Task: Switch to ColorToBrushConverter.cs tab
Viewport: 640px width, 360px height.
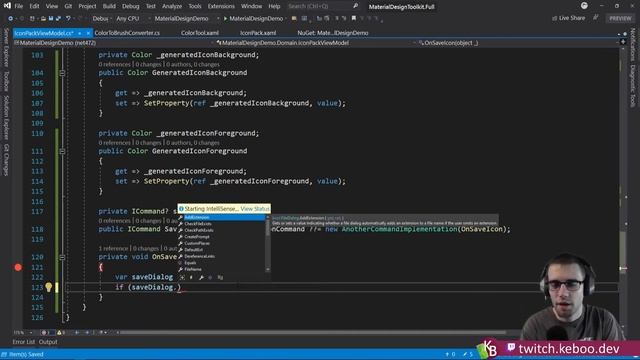Action: pyautogui.click(x=127, y=33)
